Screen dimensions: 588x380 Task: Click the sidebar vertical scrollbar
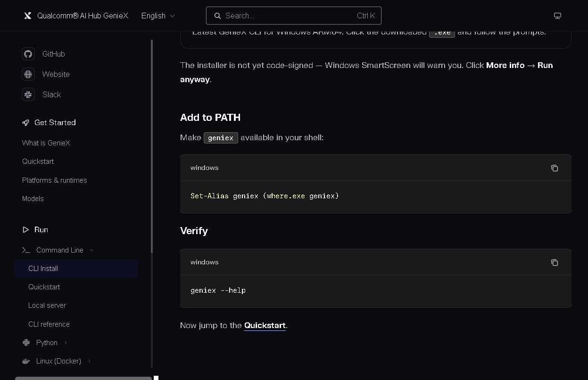click(152, 146)
